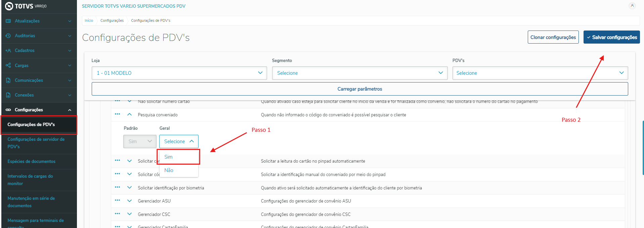This screenshot has width=644, height=228.
Task: Expand the Cadastros menu
Action: click(x=70, y=51)
